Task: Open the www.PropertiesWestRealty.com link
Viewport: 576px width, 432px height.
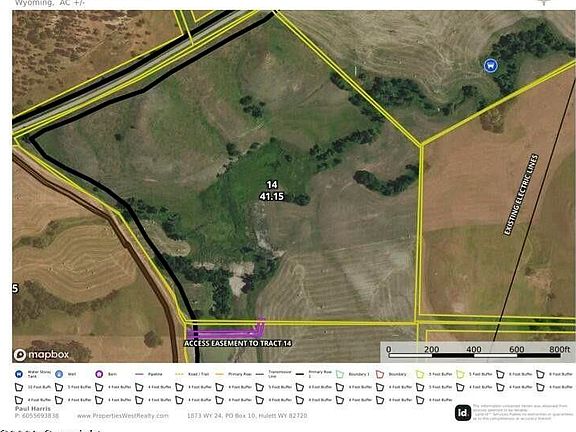Action: coord(123,416)
